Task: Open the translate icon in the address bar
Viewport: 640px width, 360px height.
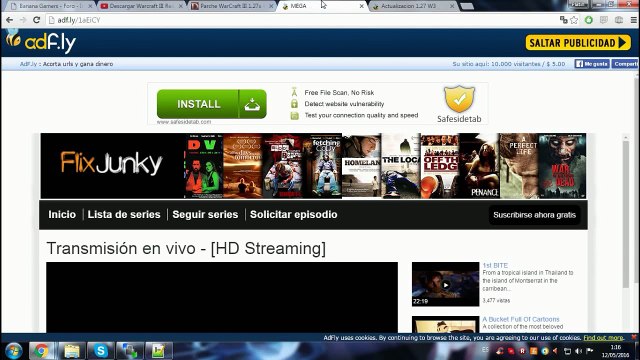Action: [x=564, y=20]
